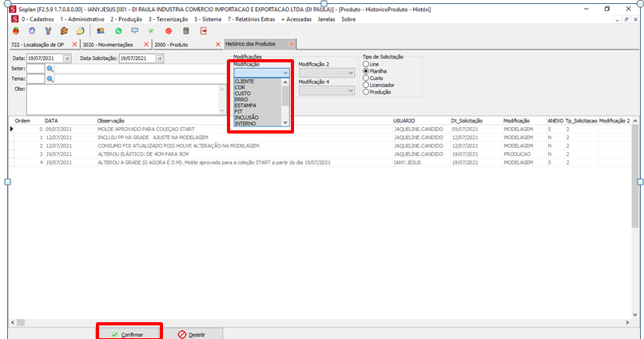
Task: Click the search magnifier next to Tema
Action: 50,79
